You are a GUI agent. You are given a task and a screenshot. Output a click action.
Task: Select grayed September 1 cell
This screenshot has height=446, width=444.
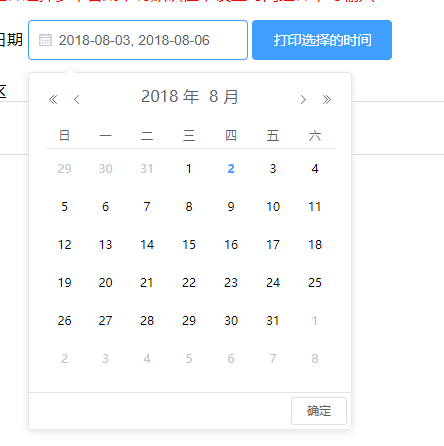[315, 321]
